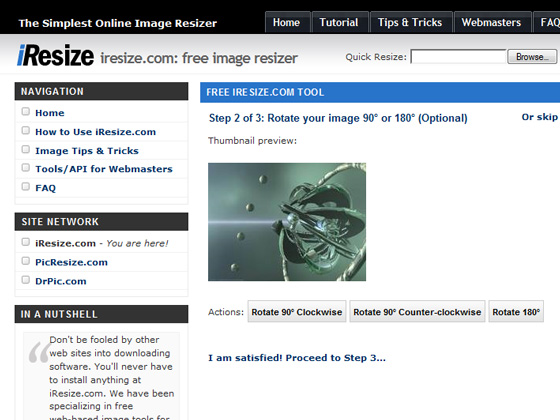
Task: Click the large quotation mark icon
Action: pos(39,353)
